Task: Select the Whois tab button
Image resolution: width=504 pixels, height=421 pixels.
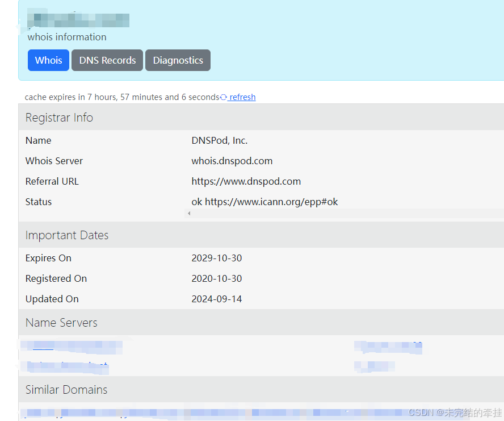Action: [x=48, y=60]
